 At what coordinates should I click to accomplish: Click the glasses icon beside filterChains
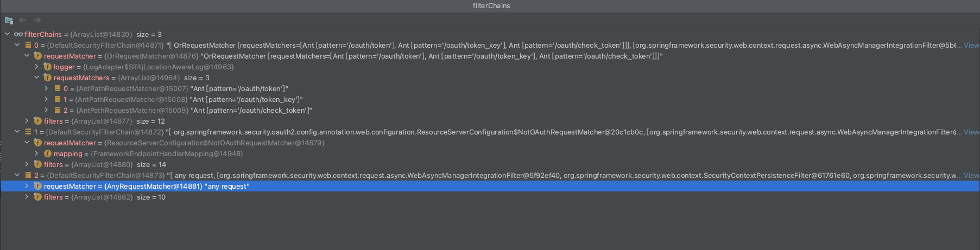pyautogui.click(x=18, y=34)
